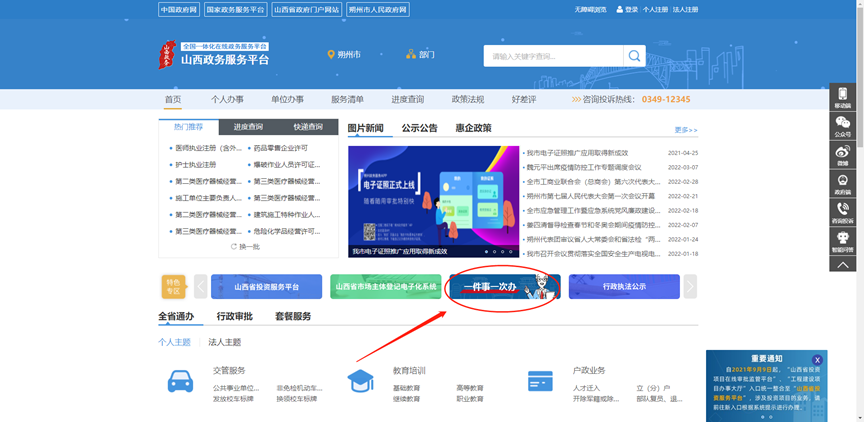Open the 基础教育 link
The height and width of the screenshot is (422, 864).
click(x=407, y=388)
